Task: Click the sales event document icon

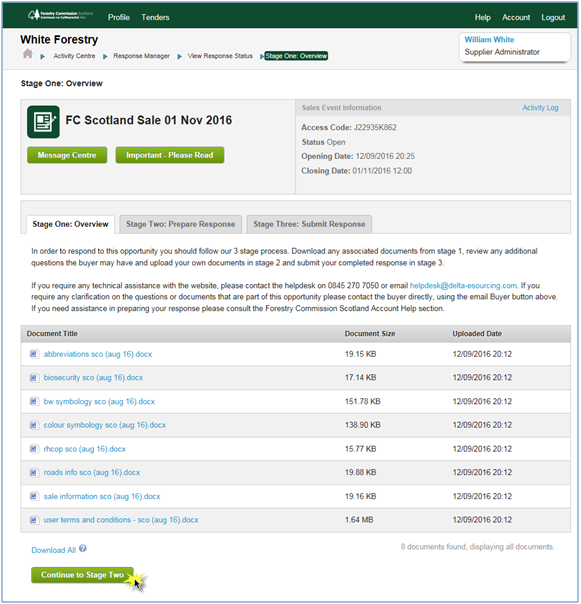Action: click(x=43, y=122)
